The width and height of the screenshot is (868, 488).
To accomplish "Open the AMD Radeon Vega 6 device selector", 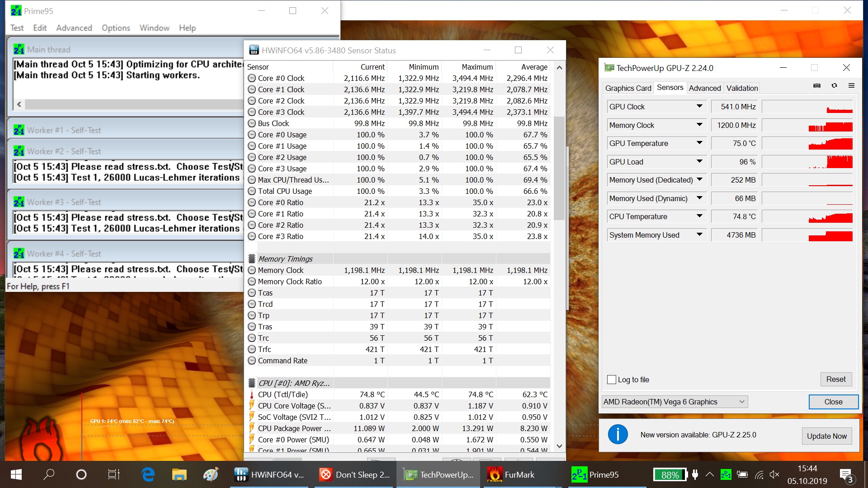I will click(675, 402).
